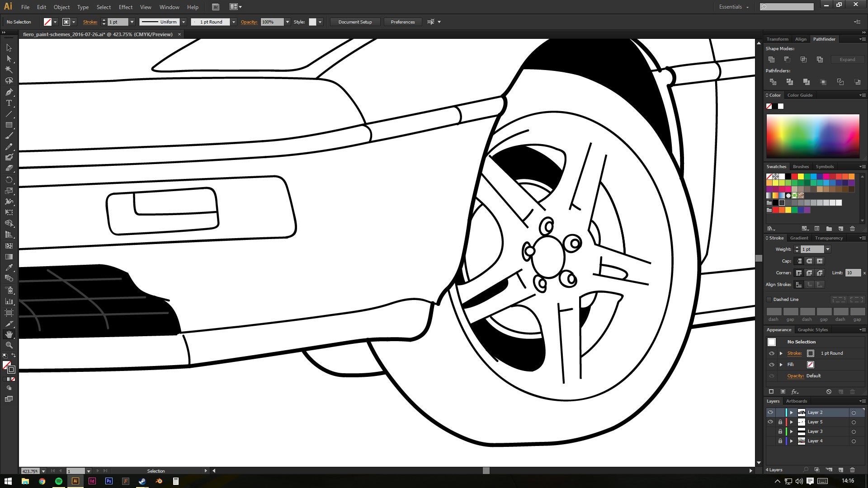Click the orange Stroke link in control bar
Screen dimensions: 868x488
click(90, 22)
